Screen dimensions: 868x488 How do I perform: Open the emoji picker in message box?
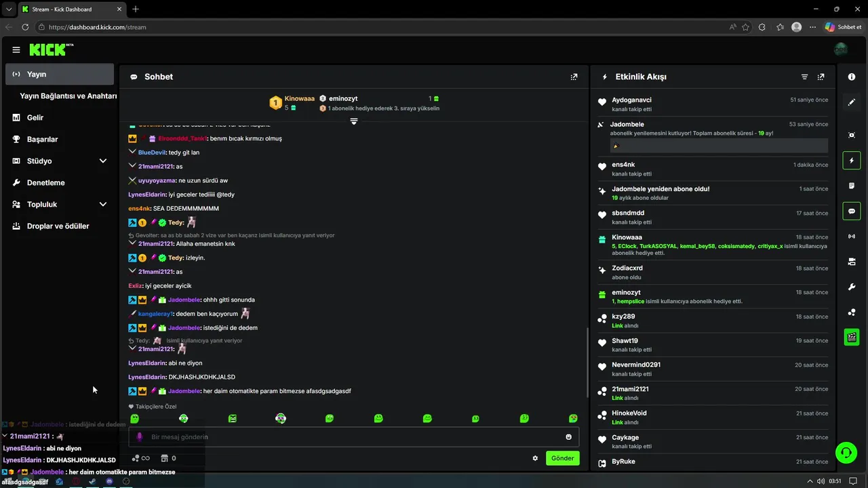(569, 437)
